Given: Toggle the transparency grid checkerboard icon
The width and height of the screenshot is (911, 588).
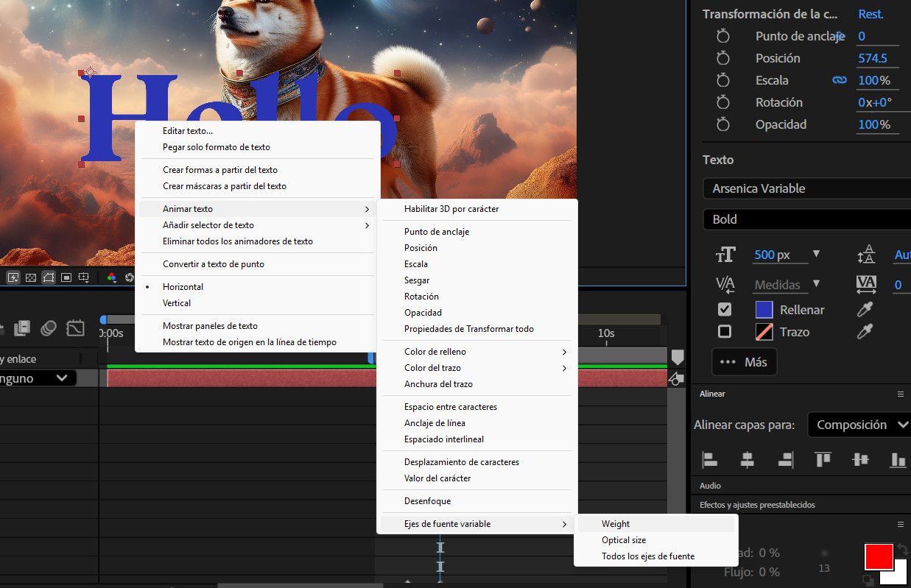Looking at the screenshot, I should 29,277.
